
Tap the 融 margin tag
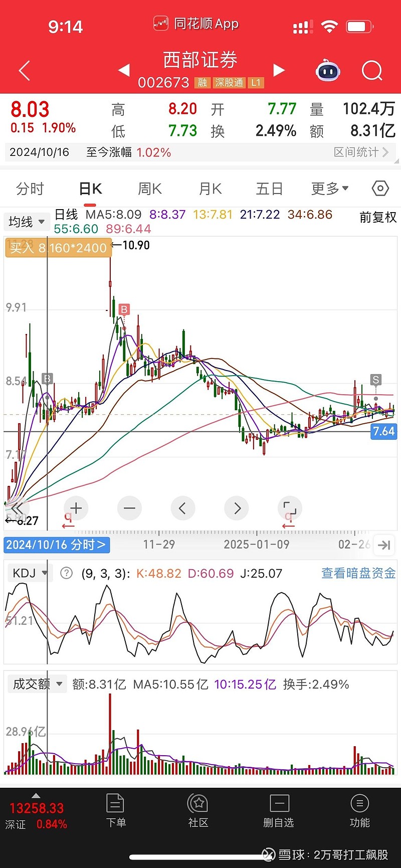coord(202,83)
